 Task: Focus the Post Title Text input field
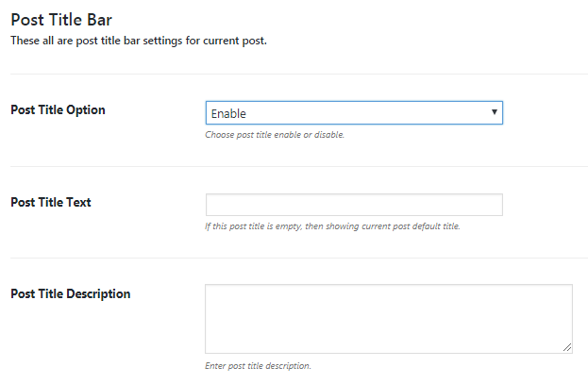coord(353,205)
